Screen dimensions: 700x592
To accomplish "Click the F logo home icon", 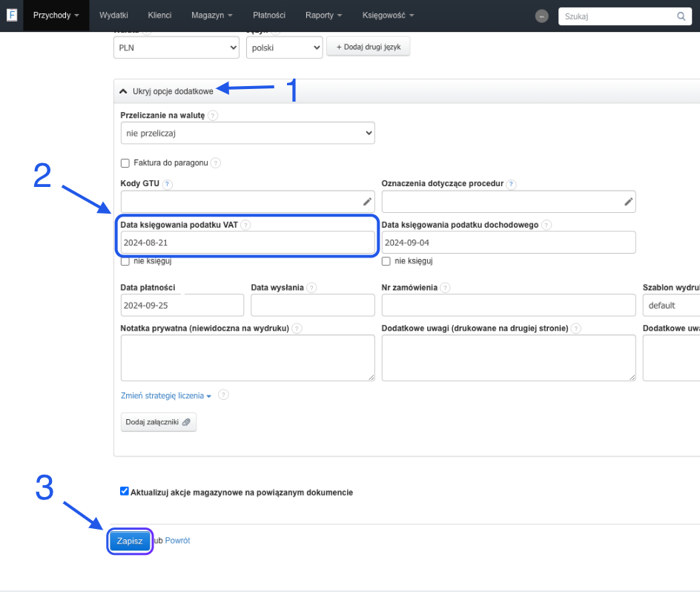I will (11, 15).
